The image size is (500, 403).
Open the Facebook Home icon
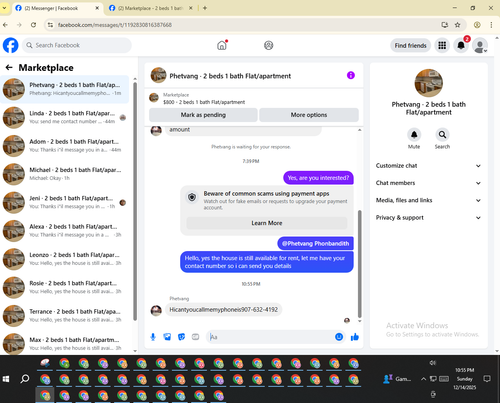pyautogui.click(x=222, y=45)
